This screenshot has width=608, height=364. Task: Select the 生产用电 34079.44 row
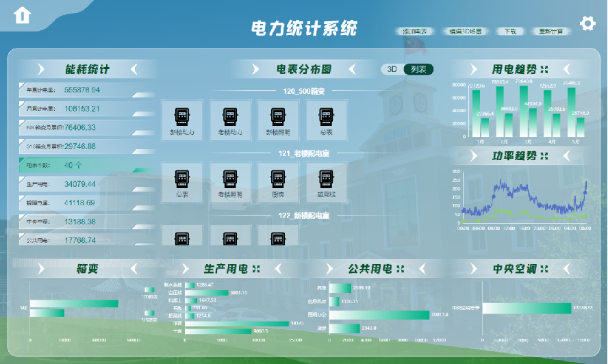pyautogui.click(x=87, y=184)
